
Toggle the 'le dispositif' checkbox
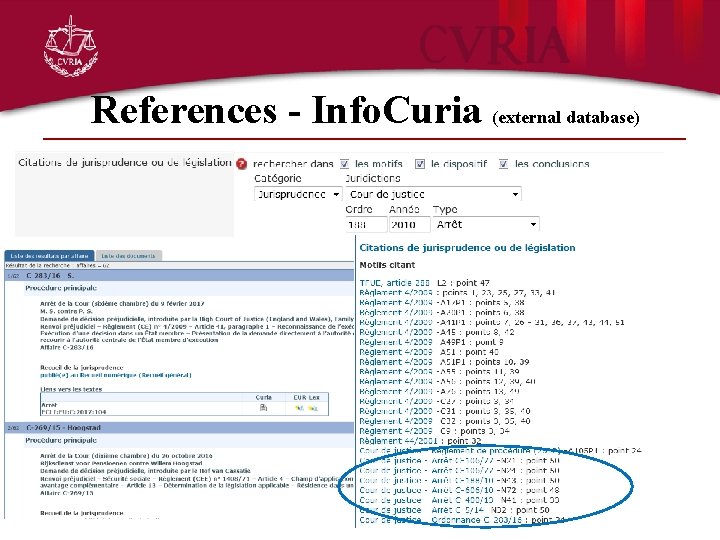click(x=420, y=164)
